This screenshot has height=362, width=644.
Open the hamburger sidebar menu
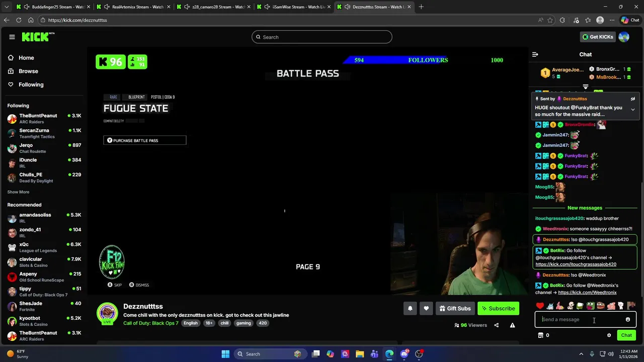[x=12, y=37]
